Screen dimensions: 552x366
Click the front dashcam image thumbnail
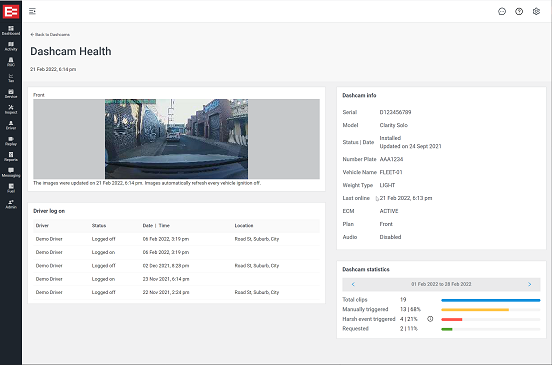tap(176, 139)
